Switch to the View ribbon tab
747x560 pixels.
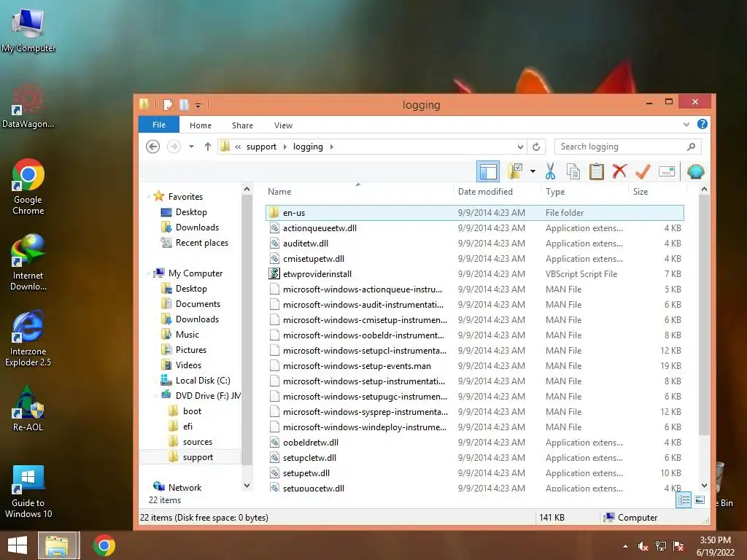[x=284, y=125]
